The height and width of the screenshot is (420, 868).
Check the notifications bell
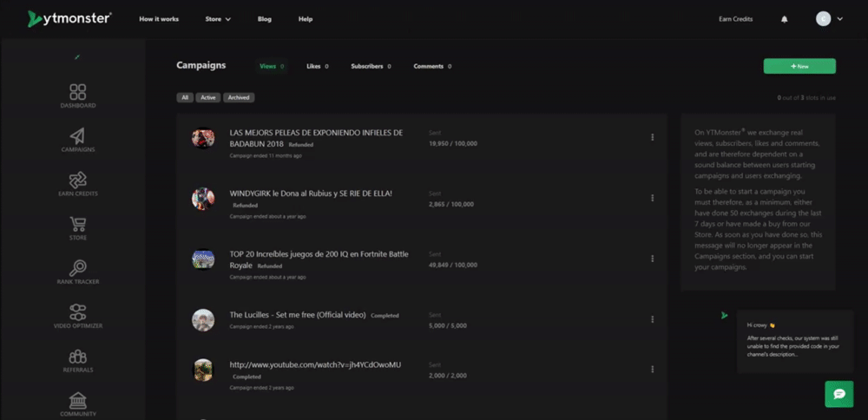coord(785,19)
